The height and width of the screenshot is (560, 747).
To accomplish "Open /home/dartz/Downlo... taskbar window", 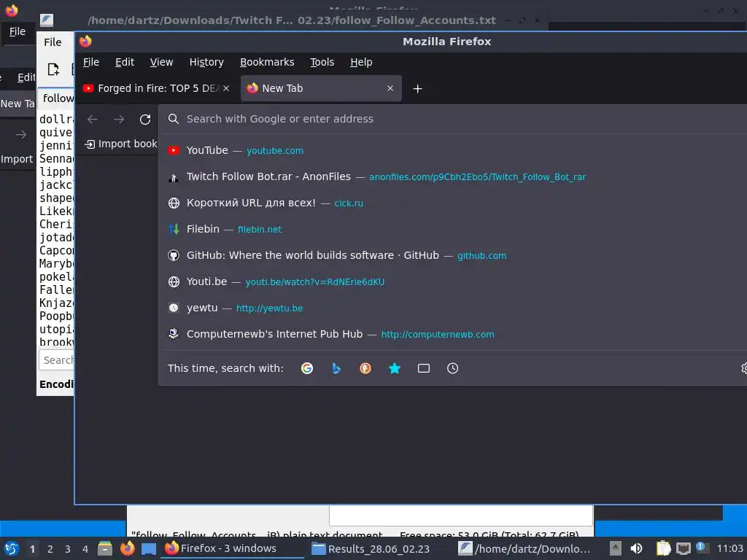I will coord(524,548).
